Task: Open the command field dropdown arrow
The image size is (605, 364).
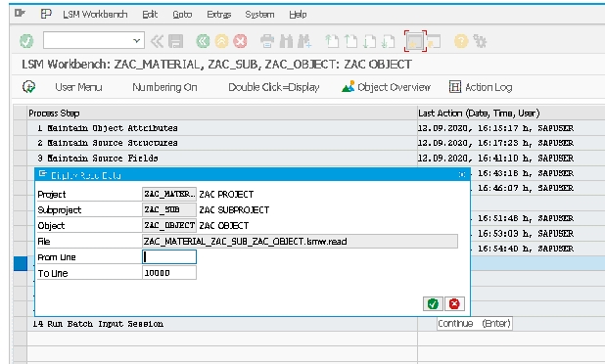Action: coord(136,40)
